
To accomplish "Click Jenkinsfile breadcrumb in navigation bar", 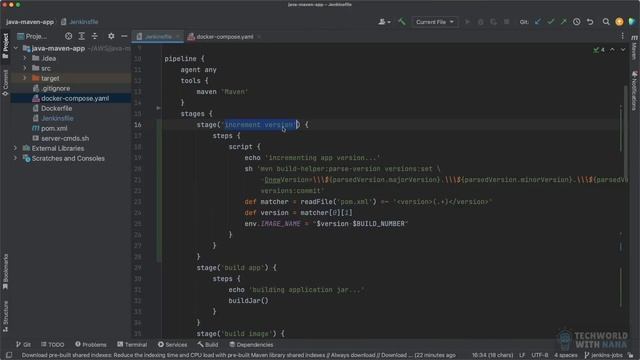I will [80, 22].
